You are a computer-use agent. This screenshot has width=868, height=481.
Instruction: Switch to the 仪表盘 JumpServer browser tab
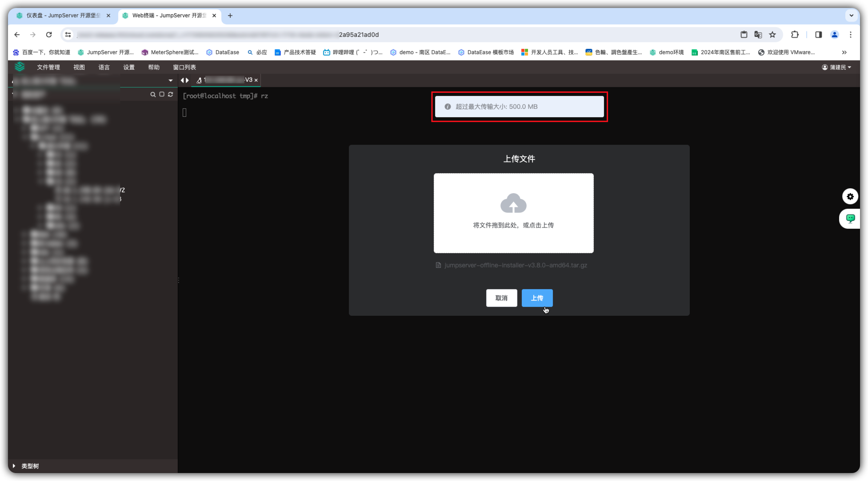coord(61,16)
